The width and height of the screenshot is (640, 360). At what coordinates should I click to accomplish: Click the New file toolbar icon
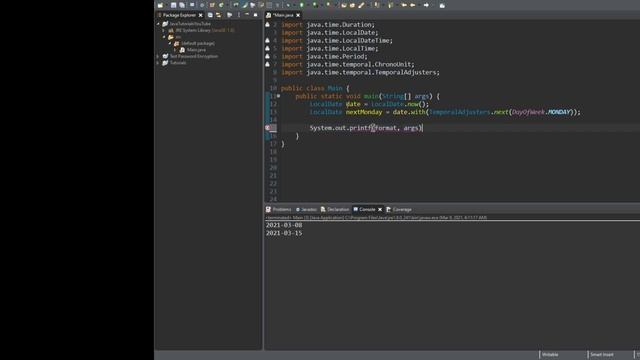tap(160, 5)
